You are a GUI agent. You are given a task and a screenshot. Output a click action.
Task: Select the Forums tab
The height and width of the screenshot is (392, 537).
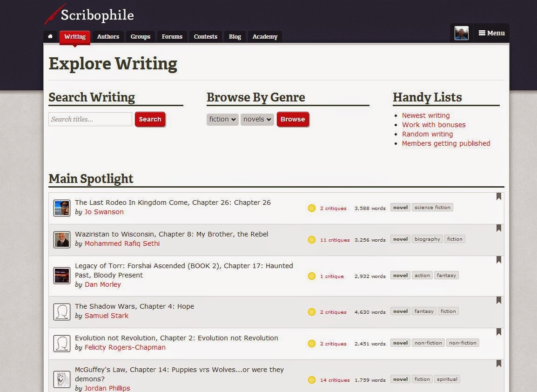(172, 36)
